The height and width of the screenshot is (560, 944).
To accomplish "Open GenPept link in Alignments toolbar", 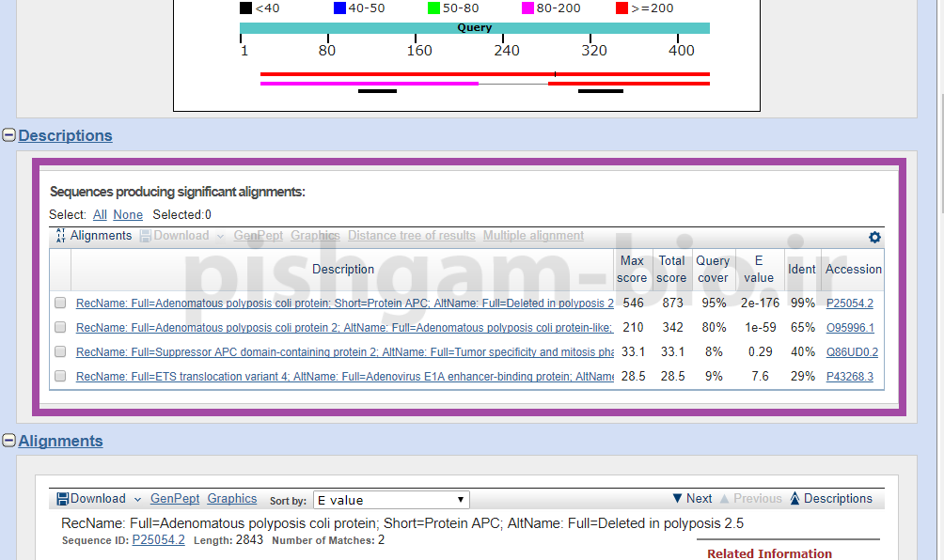I will point(175,499).
